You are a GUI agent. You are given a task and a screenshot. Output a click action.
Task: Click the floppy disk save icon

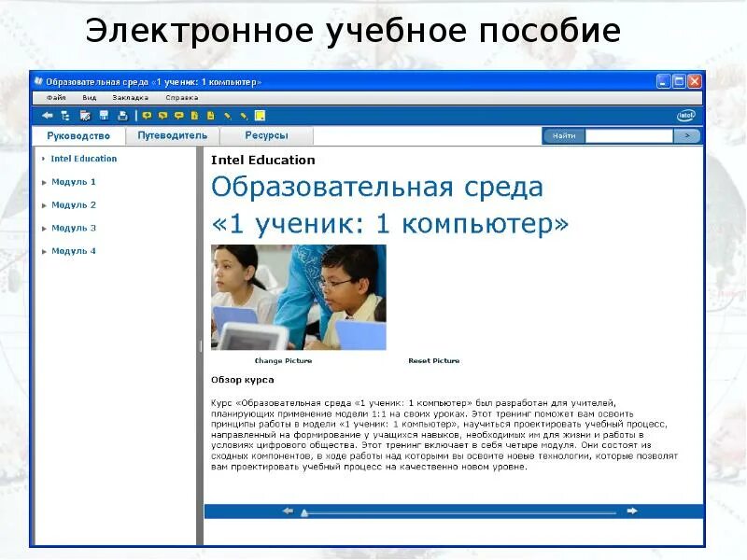(104, 115)
